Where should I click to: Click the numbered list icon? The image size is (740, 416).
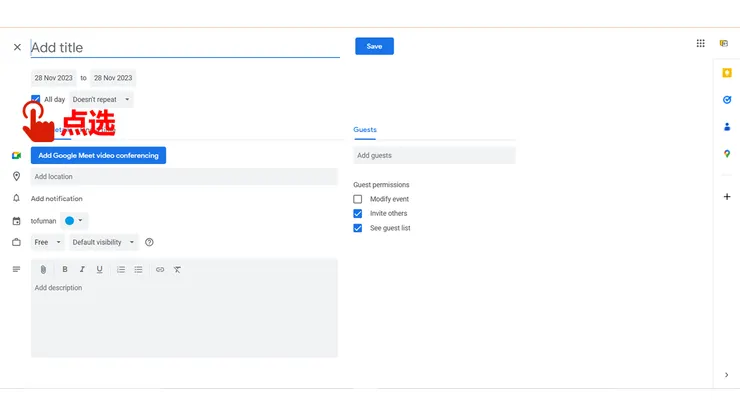coord(121,269)
